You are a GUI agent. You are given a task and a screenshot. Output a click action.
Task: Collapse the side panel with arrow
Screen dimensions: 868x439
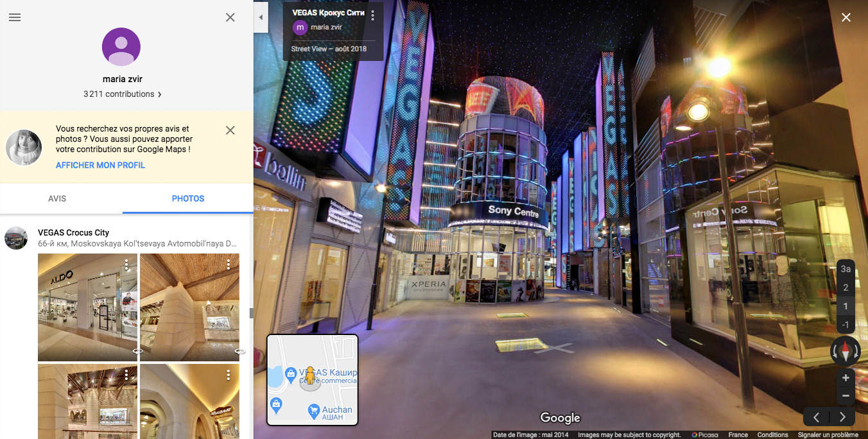click(x=261, y=18)
